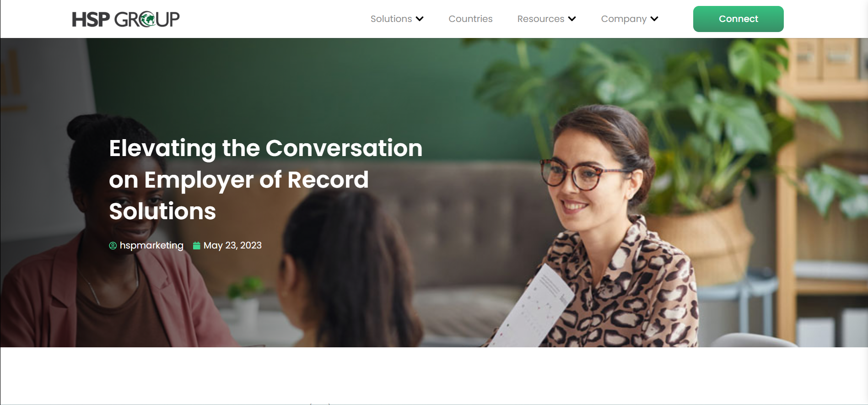Click the author user-circle icon
Screen dimensions: 868x405
(113, 246)
